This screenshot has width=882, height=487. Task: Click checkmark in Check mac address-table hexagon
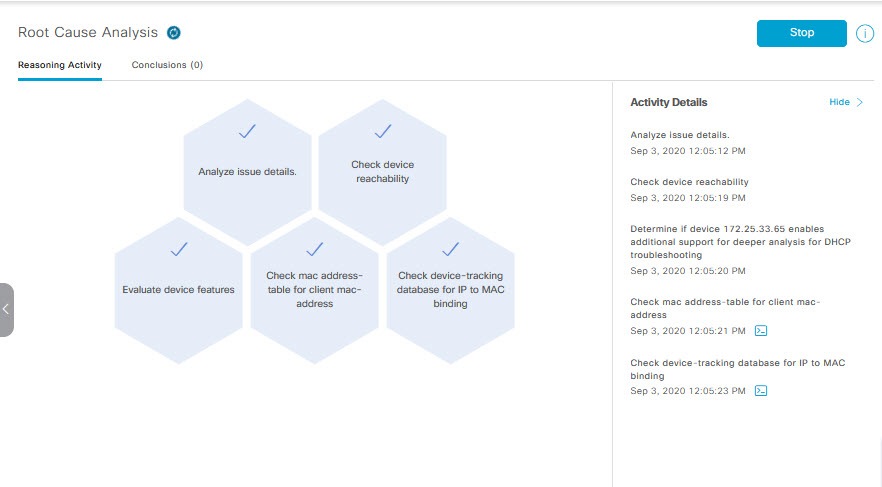pyautogui.click(x=314, y=248)
